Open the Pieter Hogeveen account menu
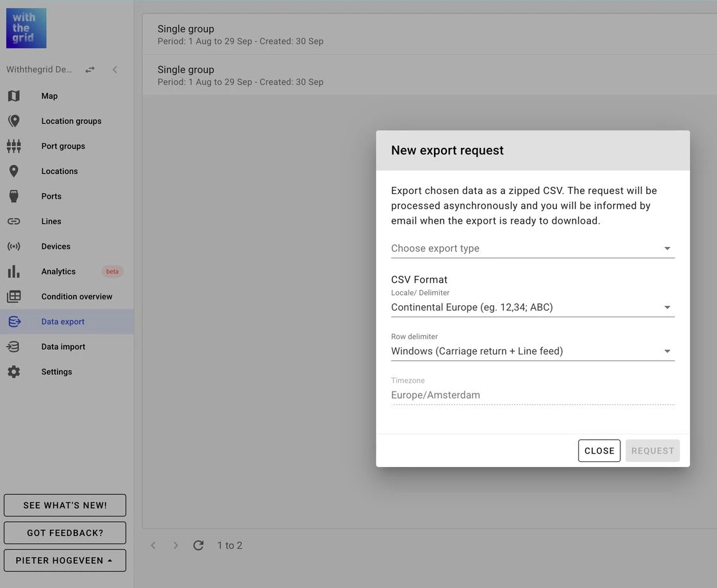 (65, 560)
